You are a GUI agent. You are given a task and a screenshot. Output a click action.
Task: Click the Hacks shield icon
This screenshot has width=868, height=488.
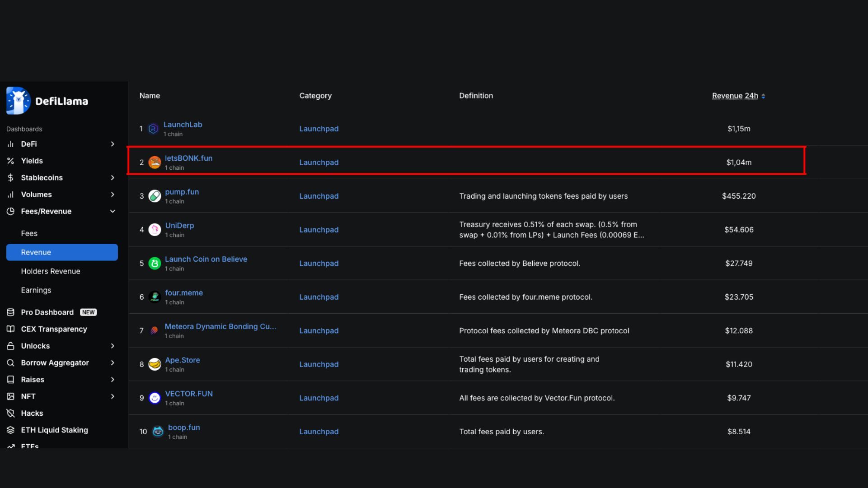pos(10,413)
